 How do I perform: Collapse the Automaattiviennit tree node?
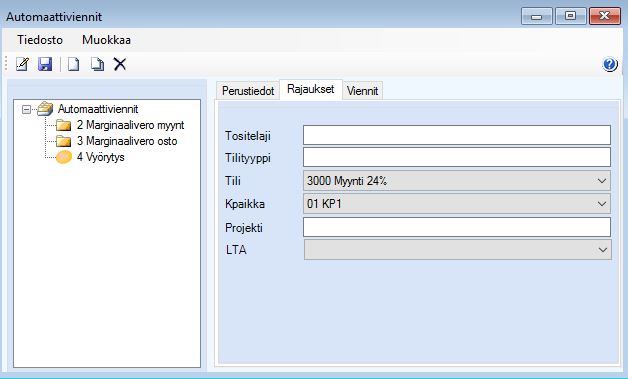(x=26, y=109)
